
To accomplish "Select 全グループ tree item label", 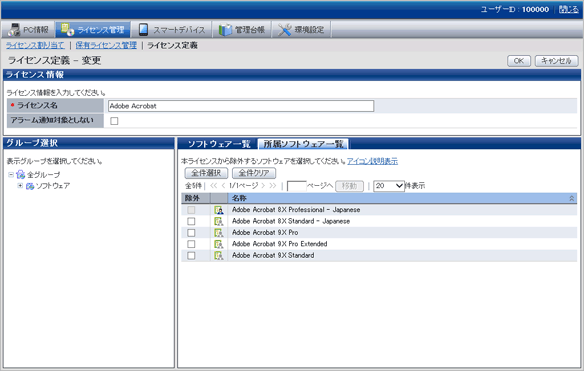I will click(43, 174).
